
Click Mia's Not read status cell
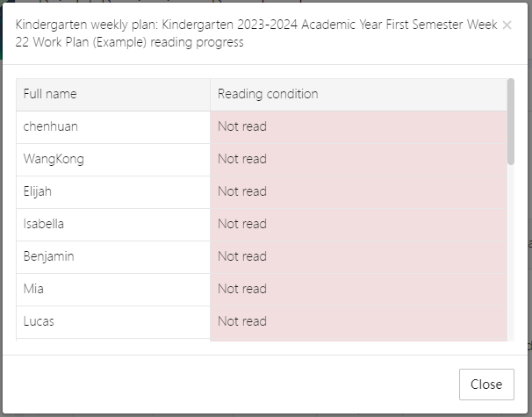point(358,289)
